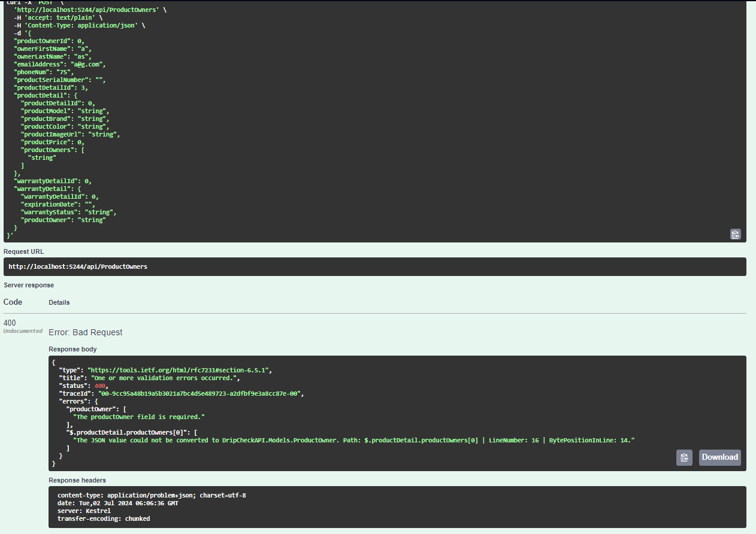The image size is (756, 534).
Task: Click the 'One or more validation errors occurred.' title
Action: 164,378
